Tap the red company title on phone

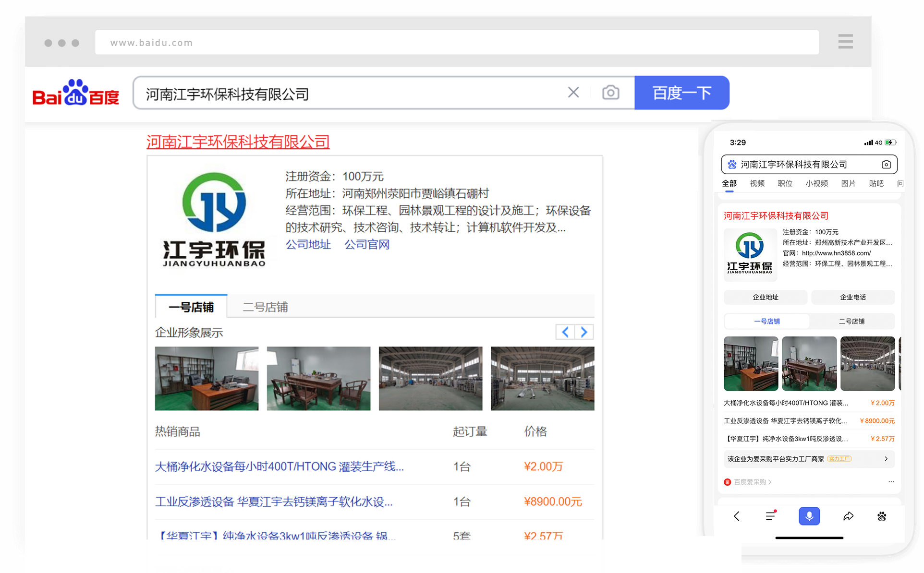[776, 216]
